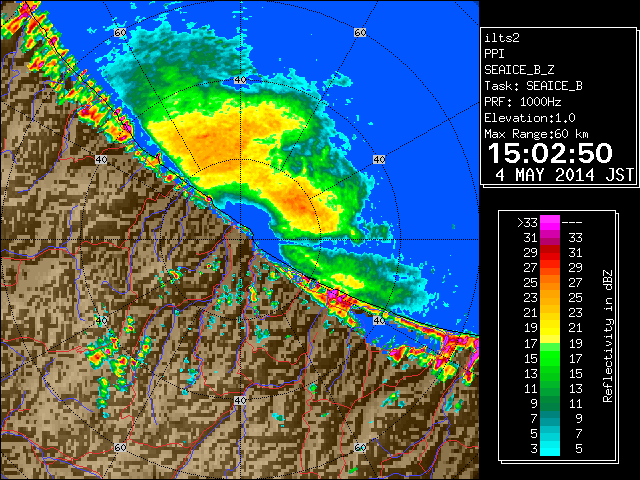Pick the bright green 15–17 dBZ legend band
Viewport: 640px width, 480px height.
click(x=550, y=358)
